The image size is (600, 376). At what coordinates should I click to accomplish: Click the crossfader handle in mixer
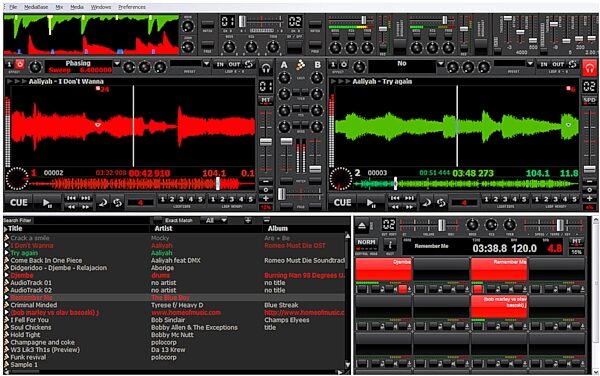tap(282, 194)
